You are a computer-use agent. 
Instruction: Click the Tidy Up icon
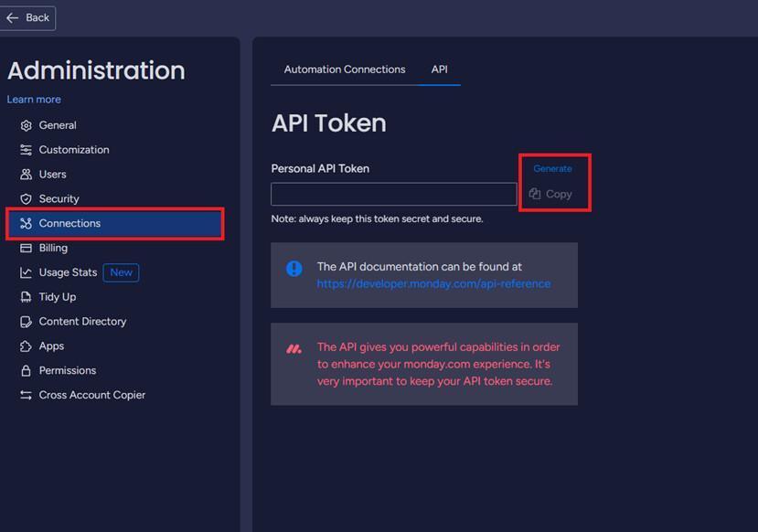[27, 297]
